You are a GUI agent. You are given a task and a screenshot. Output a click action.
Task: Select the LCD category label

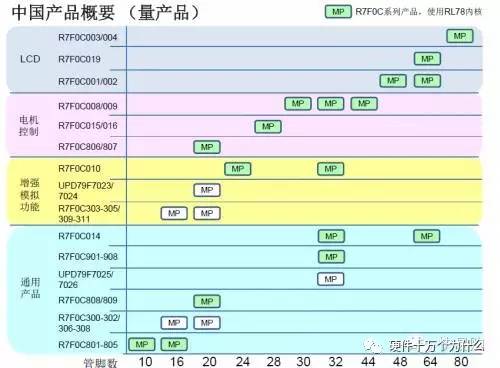click(30, 59)
